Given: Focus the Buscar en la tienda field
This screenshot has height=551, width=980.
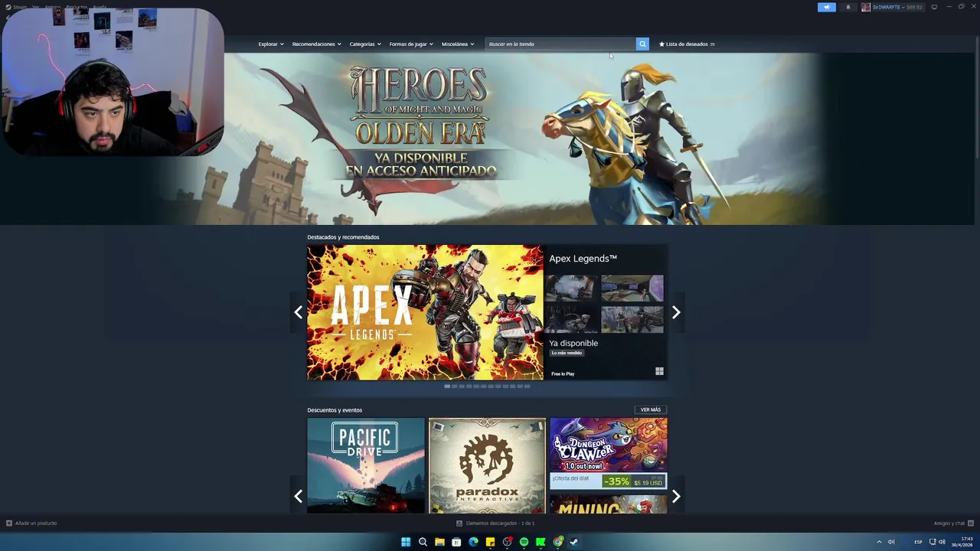Looking at the screenshot, I should pos(560,44).
